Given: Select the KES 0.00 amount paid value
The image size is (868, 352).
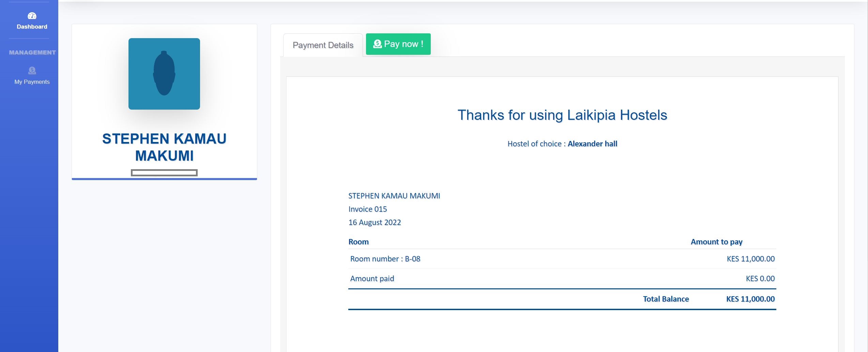Looking at the screenshot, I should click(x=760, y=278).
